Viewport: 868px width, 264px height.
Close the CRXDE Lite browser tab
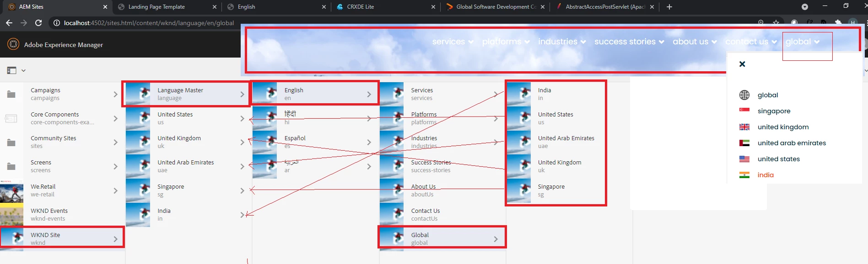click(433, 7)
